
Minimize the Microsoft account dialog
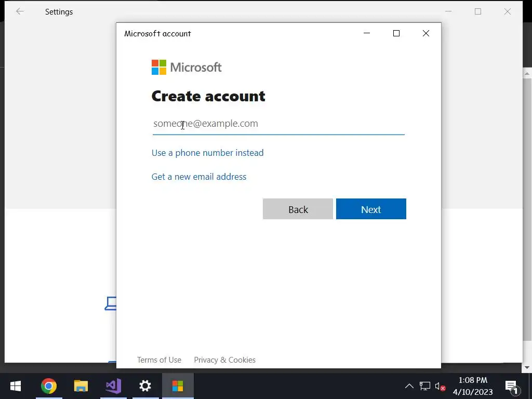[x=367, y=33]
